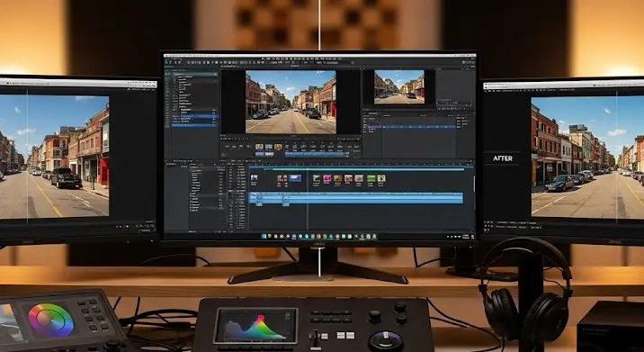Select the solid blue clip block in timeline

coord(295,178)
